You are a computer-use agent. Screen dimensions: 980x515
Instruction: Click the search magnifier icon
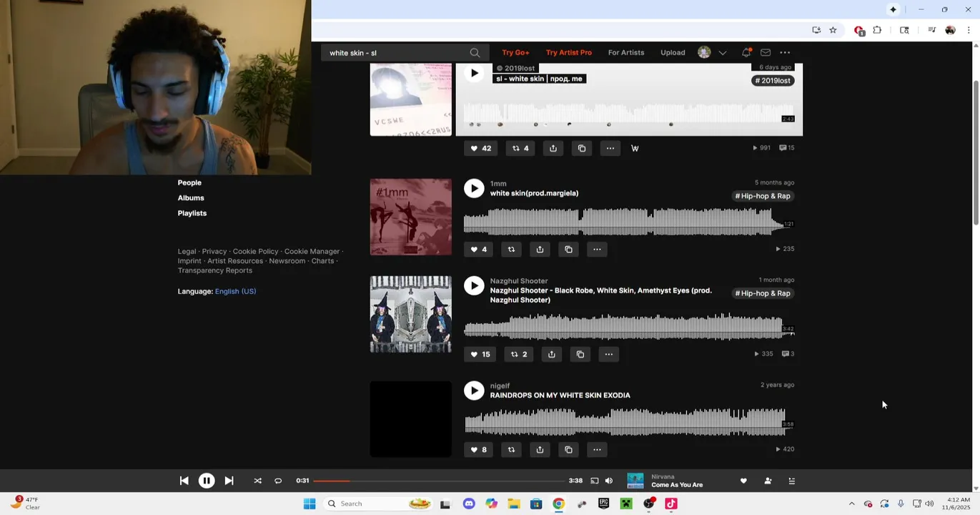tap(475, 53)
